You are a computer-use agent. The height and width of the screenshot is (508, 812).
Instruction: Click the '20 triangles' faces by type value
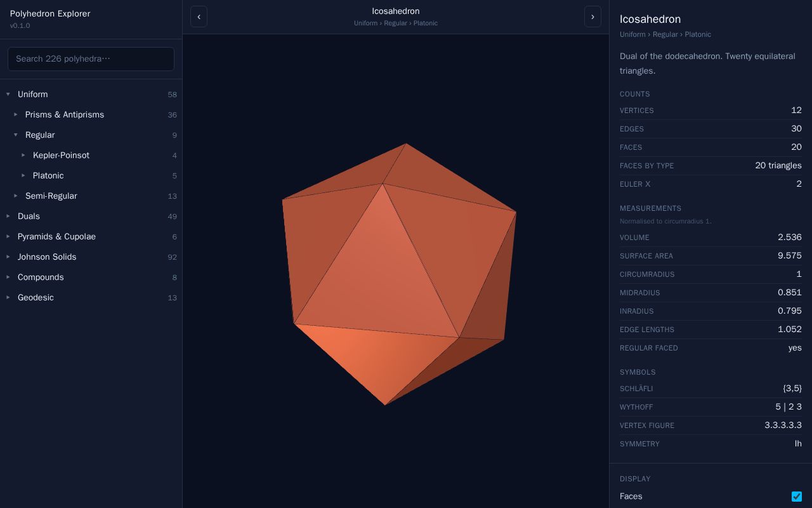(778, 166)
